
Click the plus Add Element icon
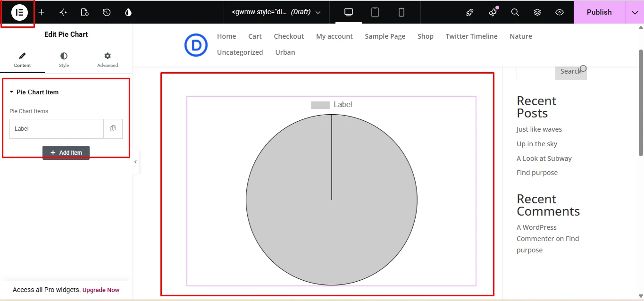[x=42, y=12]
